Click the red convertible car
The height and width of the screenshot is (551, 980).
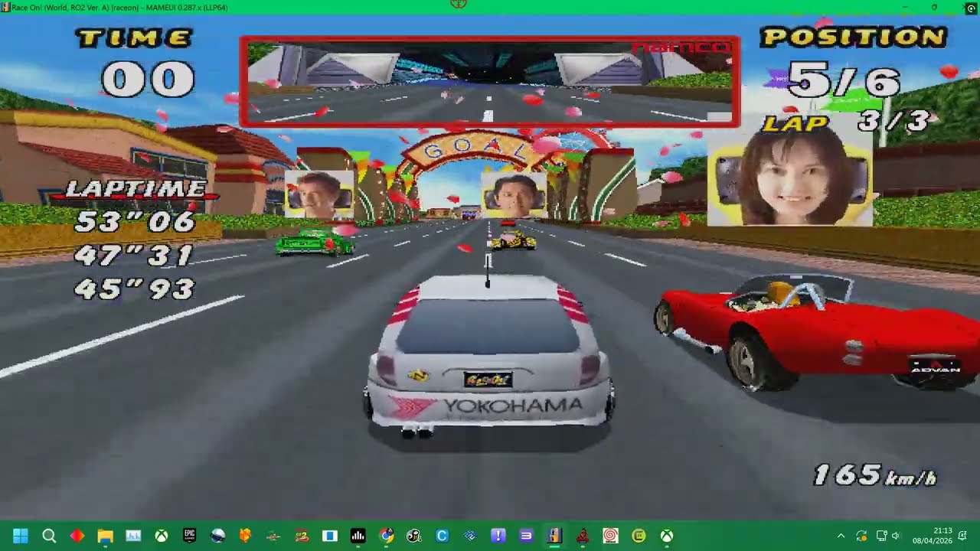[x=816, y=333]
